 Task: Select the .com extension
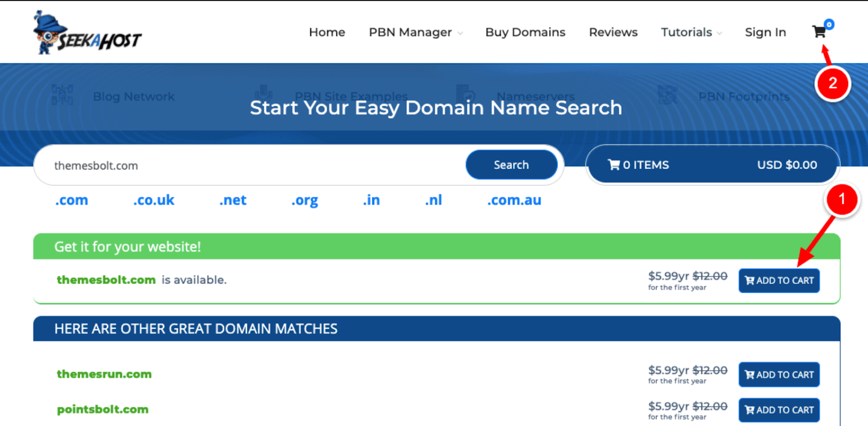tap(72, 200)
